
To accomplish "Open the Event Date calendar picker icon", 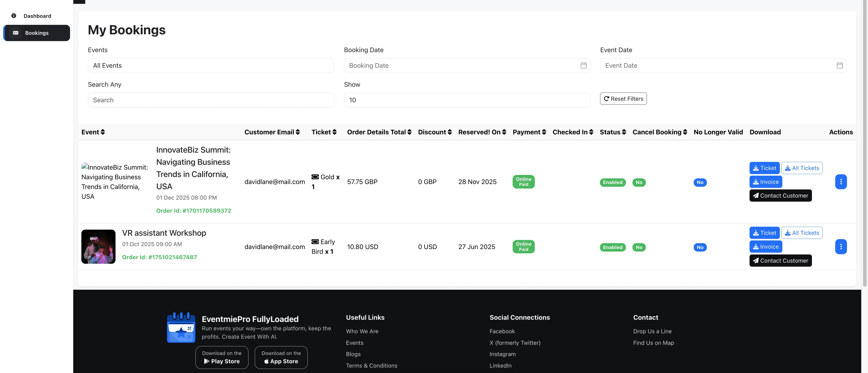I will (x=839, y=65).
